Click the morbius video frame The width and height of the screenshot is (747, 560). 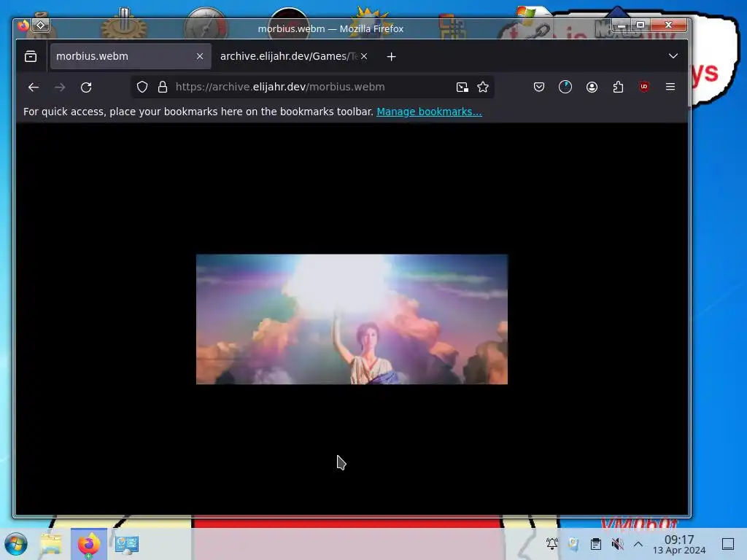[352, 319]
